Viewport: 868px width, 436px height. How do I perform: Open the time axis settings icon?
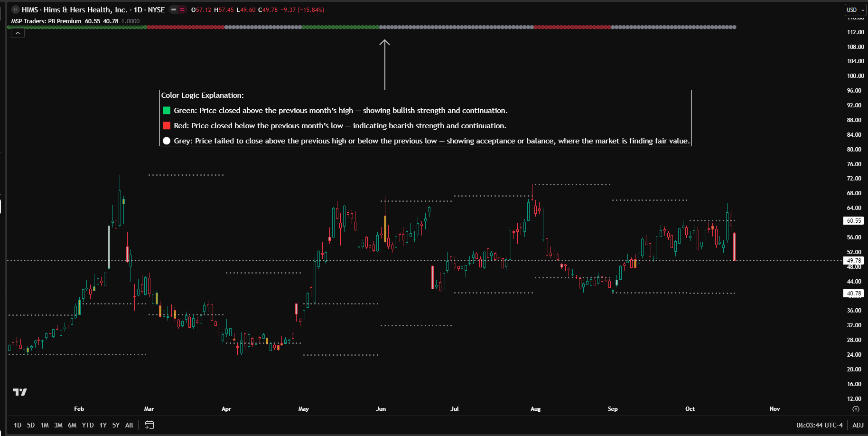[856, 409]
